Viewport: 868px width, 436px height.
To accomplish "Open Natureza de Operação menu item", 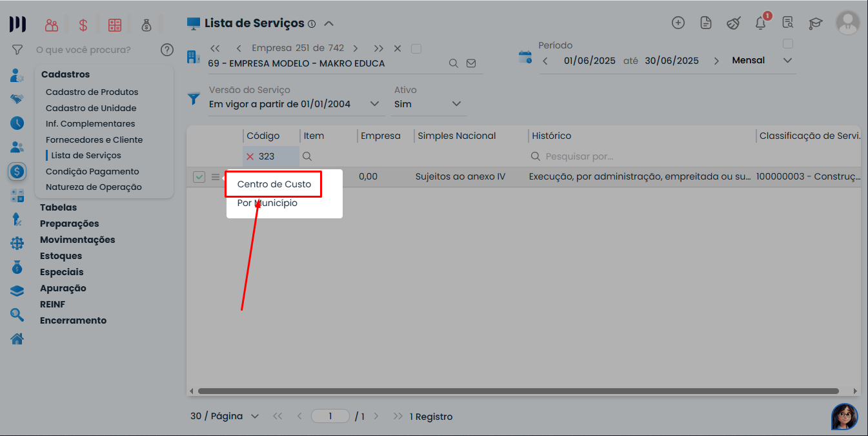I will tap(94, 187).
